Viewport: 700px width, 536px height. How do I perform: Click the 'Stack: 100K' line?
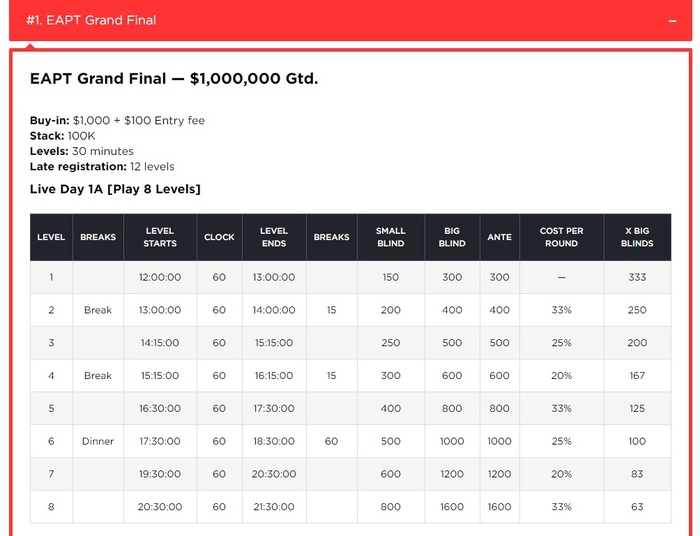(62, 136)
